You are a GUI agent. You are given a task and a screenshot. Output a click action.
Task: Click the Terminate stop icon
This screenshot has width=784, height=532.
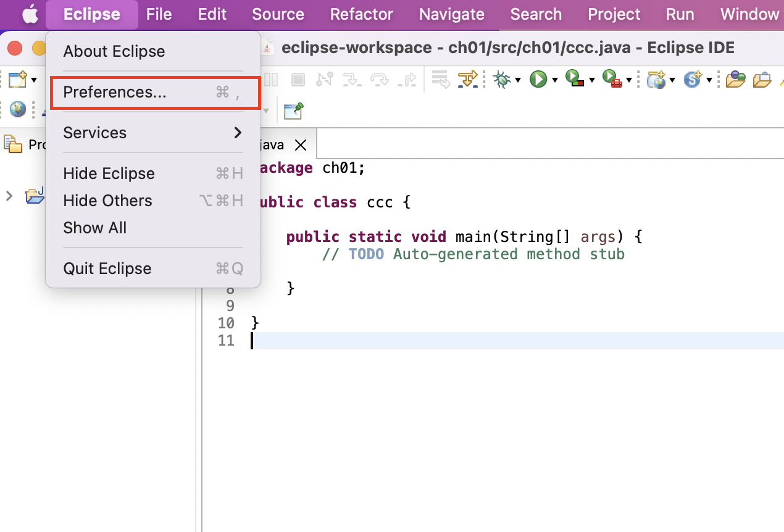298,80
